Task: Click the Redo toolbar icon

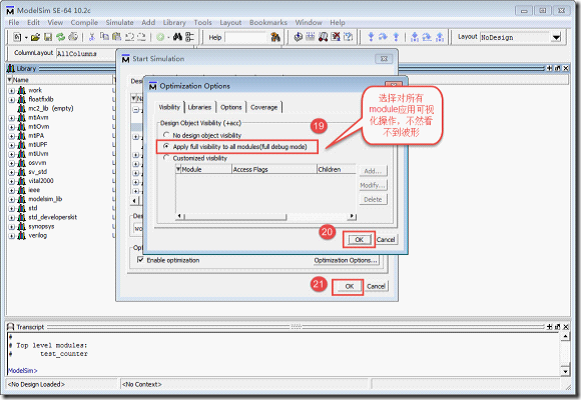Action: click(141, 37)
